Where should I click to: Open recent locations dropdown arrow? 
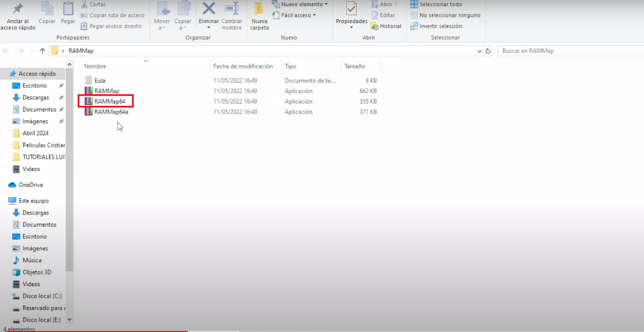32,51
